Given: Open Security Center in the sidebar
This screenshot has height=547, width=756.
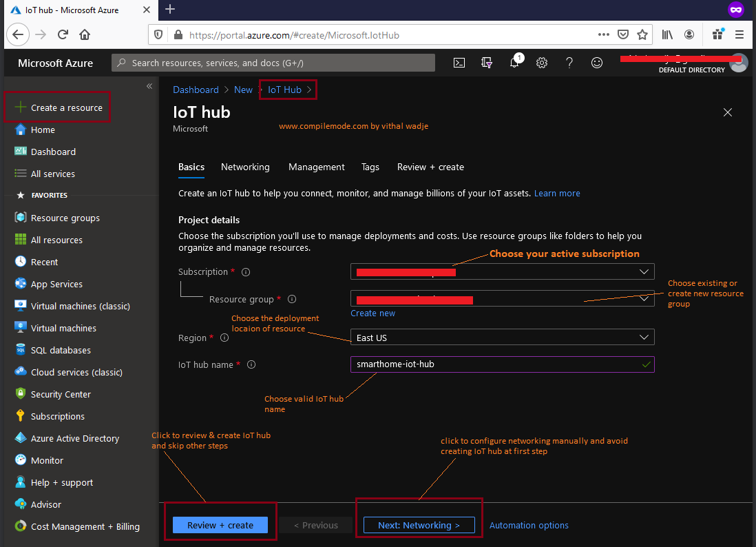Looking at the screenshot, I should (x=62, y=393).
